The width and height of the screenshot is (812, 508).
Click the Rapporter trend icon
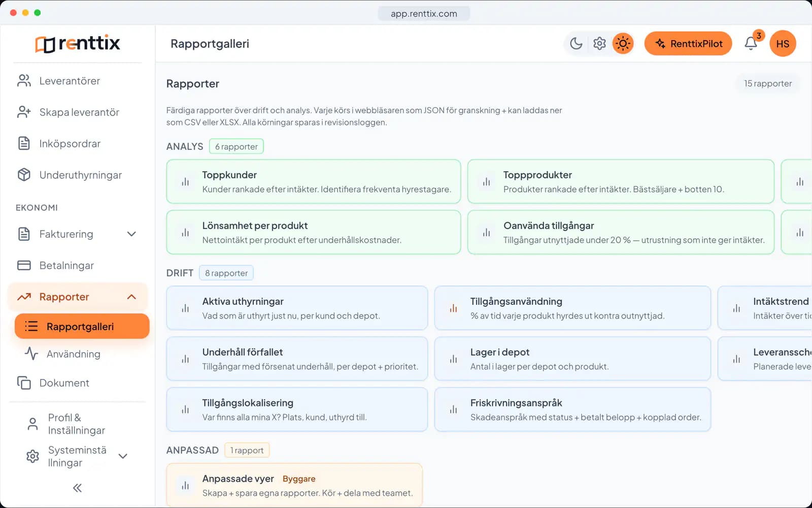[x=24, y=297]
